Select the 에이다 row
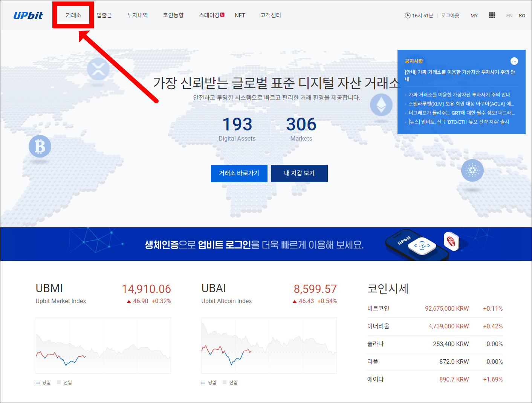 click(x=435, y=380)
